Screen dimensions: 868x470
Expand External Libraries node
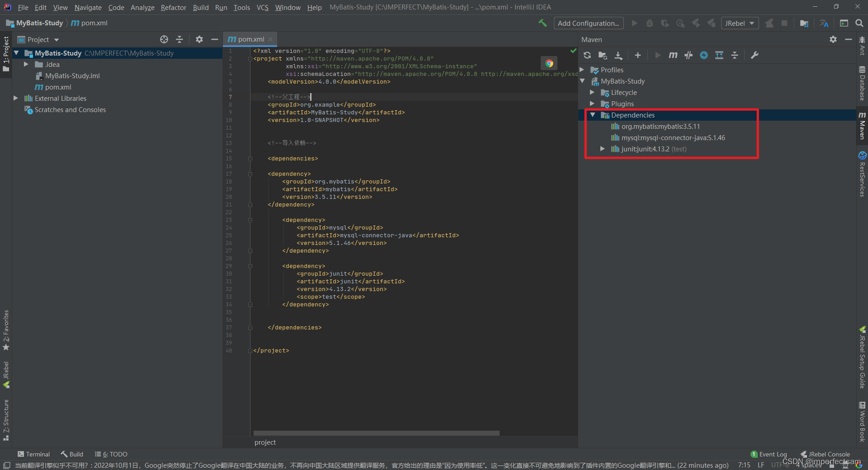click(x=16, y=98)
